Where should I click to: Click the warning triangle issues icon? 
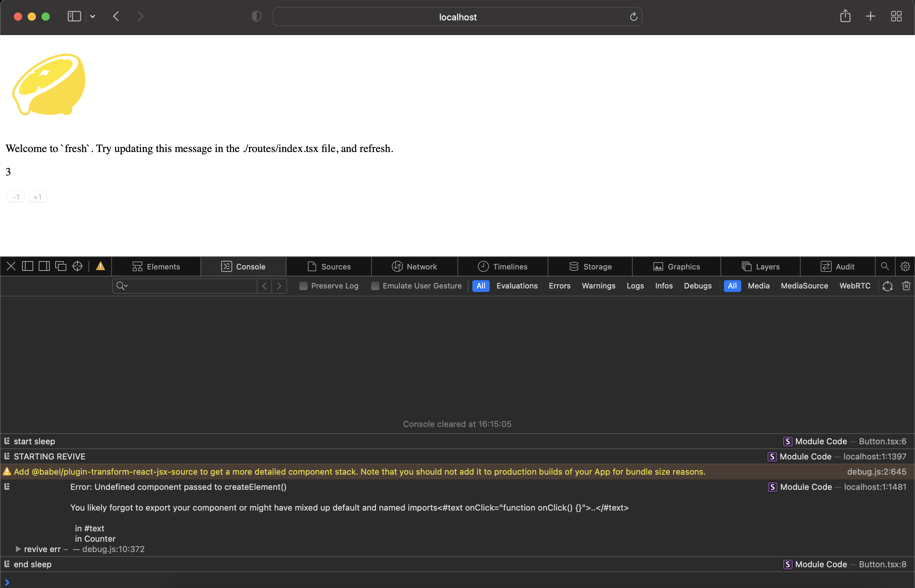pyautogui.click(x=100, y=266)
